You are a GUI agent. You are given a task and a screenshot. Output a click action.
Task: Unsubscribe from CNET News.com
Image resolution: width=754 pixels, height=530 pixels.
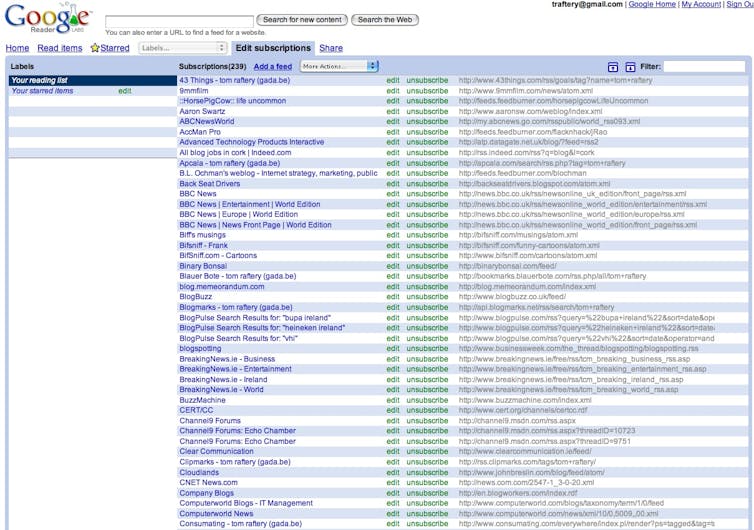coord(427,482)
